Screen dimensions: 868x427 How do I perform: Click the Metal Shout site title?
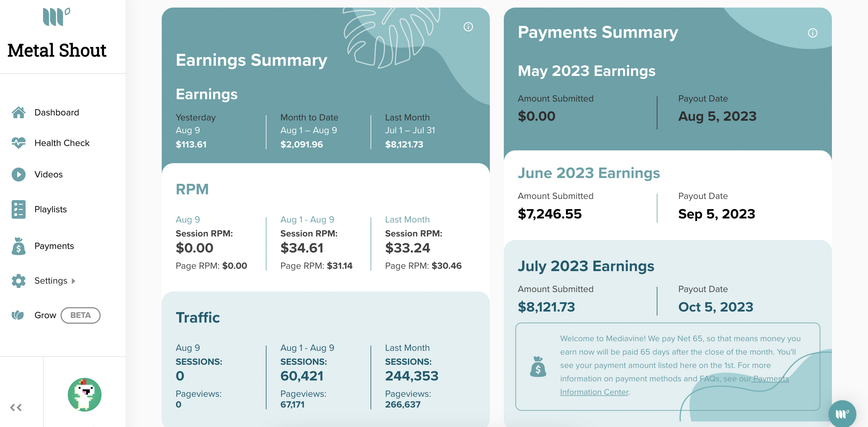pyautogui.click(x=57, y=50)
